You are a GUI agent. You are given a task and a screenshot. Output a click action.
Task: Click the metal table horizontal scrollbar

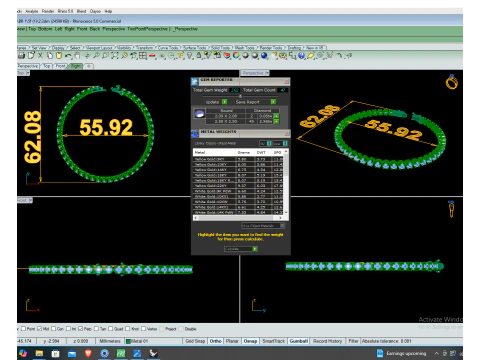pyautogui.click(x=238, y=218)
